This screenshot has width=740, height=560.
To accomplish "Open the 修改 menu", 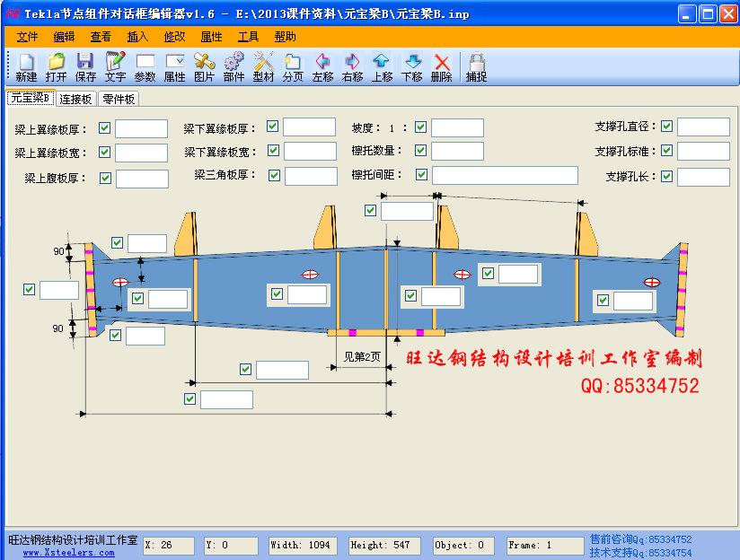I will (174, 37).
